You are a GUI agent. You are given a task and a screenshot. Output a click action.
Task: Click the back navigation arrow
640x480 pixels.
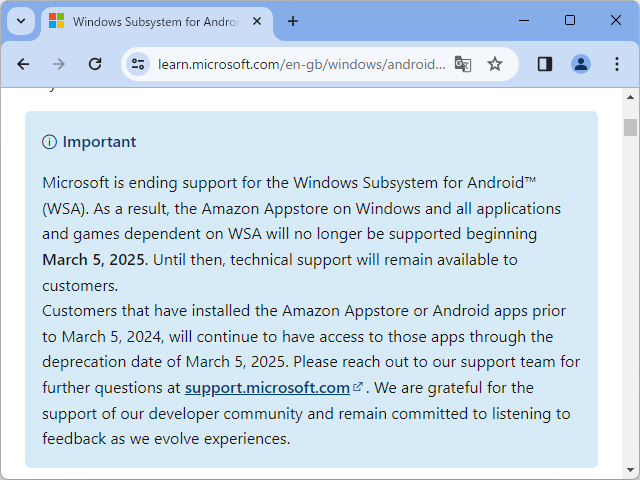pos(23,64)
